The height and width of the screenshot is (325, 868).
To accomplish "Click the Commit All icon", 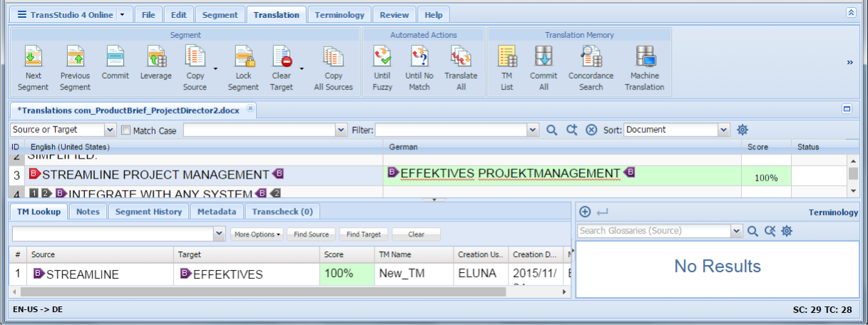I will 543,57.
